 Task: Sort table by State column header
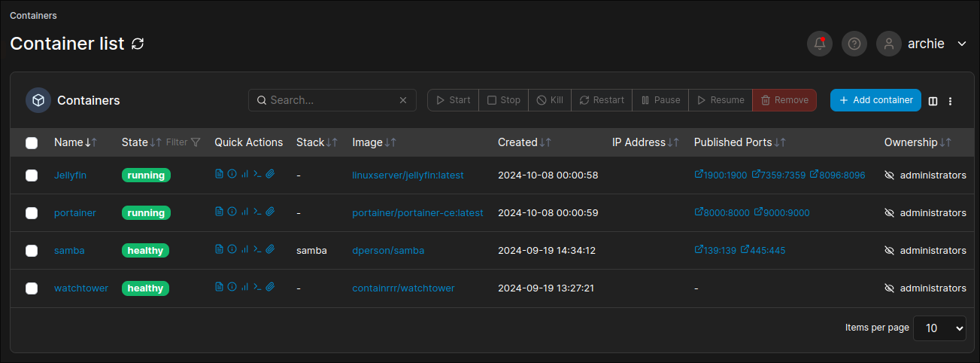point(141,142)
